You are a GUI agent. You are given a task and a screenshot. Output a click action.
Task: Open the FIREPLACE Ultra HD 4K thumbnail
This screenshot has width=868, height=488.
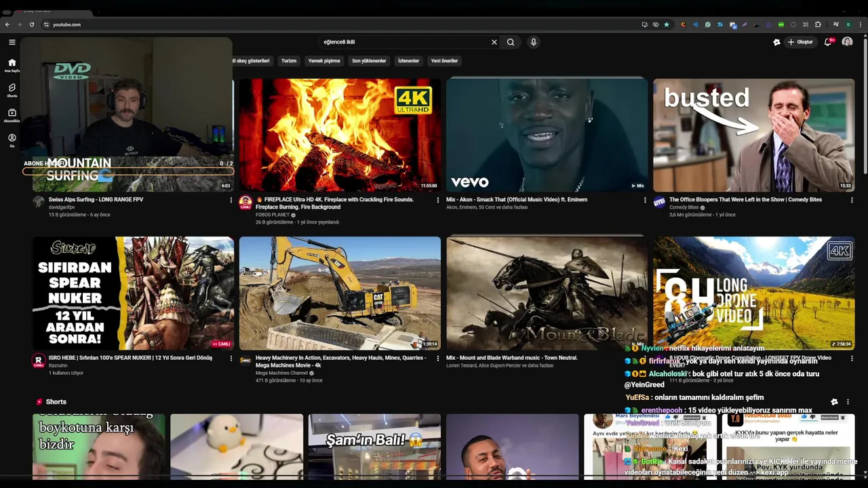point(340,135)
